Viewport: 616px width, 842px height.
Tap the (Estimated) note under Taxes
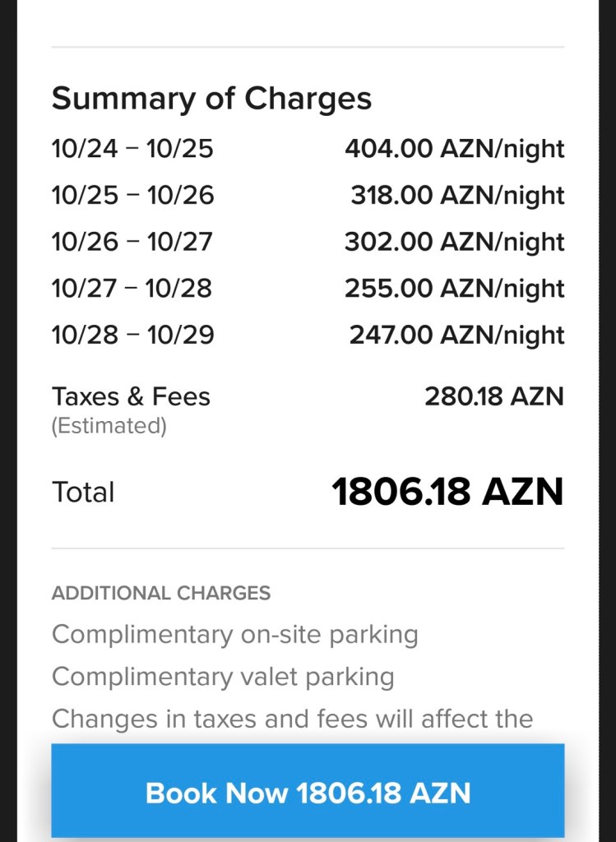point(109,426)
